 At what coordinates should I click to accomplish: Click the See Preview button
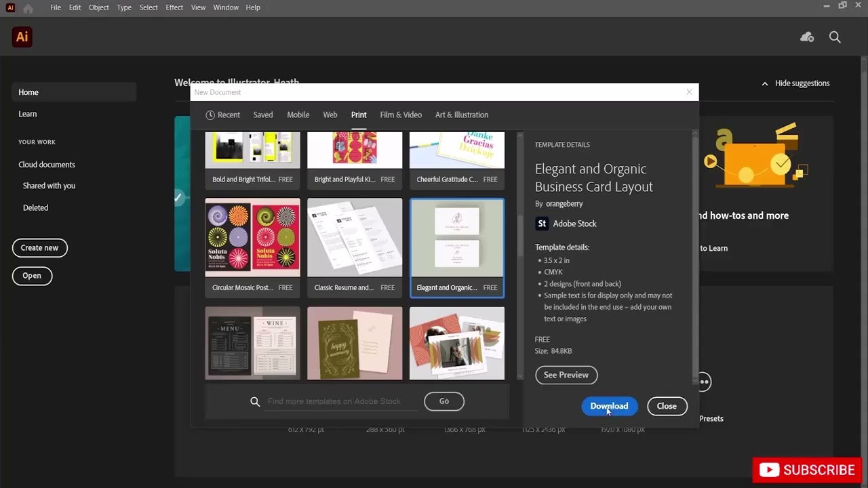566,375
